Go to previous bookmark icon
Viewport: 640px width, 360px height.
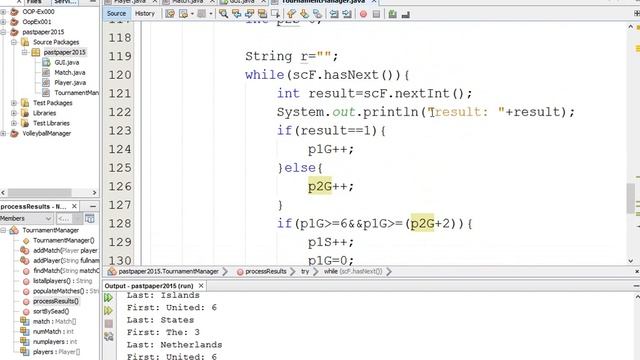coord(291,14)
